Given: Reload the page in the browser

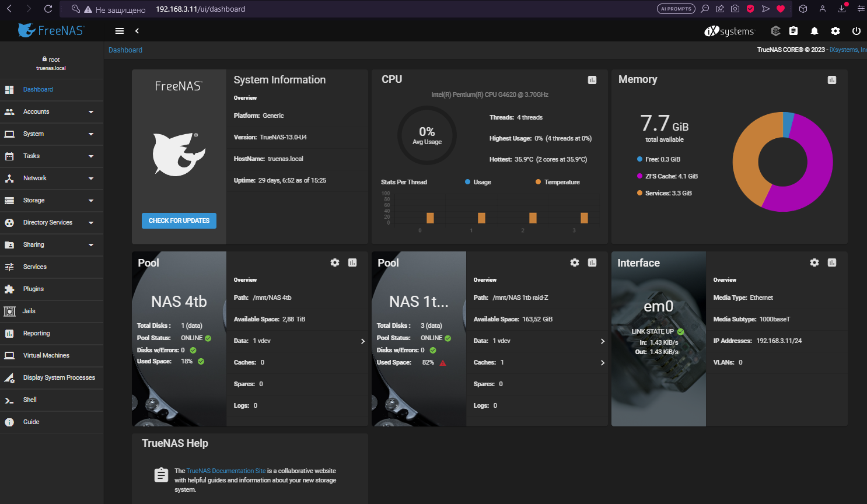Looking at the screenshot, I should [48, 9].
